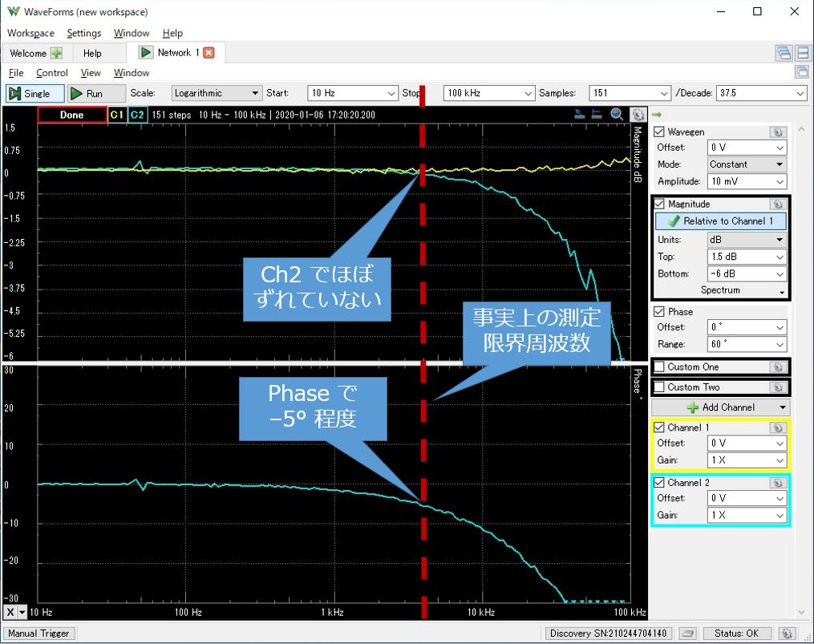
Task: Close the Network 1 tab
Action: (209, 53)
